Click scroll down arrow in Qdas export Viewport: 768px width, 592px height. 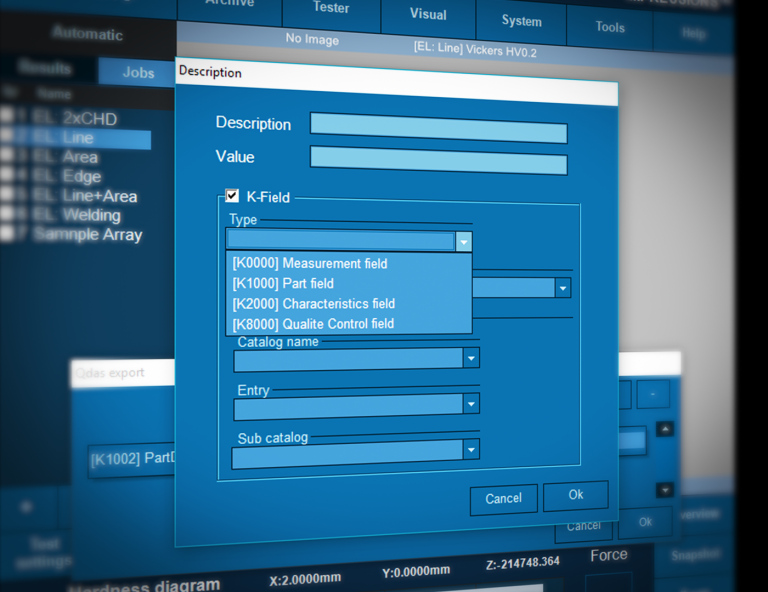pos(665,490)
